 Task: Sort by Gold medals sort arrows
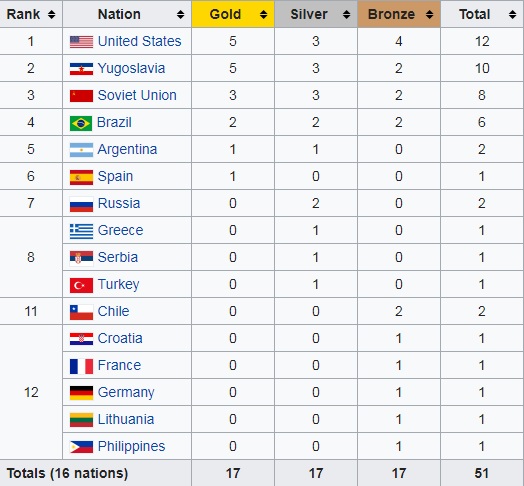[263, 14]
